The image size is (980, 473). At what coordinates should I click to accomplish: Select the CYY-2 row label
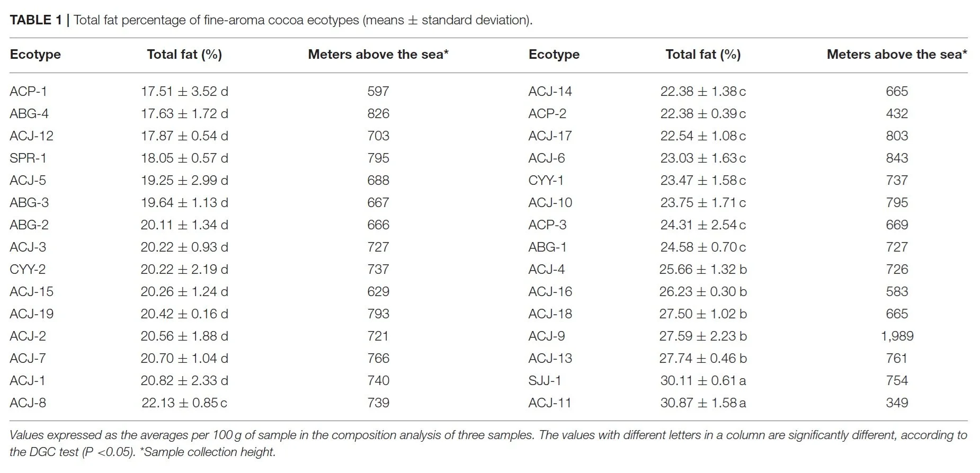(x=28, y=270)
